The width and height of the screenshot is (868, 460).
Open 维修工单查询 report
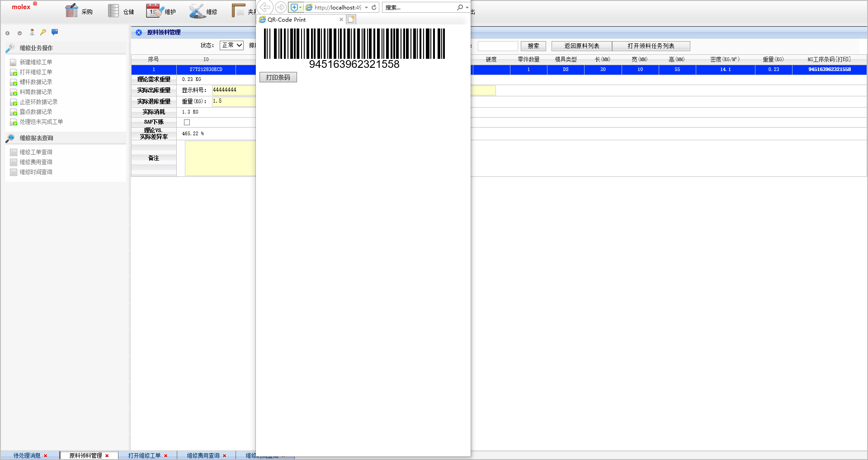tap(36, 152)
